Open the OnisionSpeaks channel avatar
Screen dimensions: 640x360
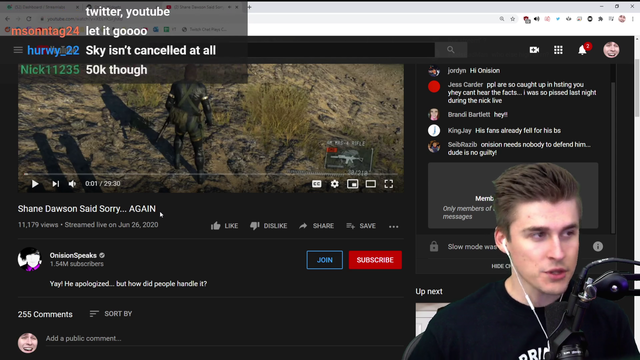29,259
